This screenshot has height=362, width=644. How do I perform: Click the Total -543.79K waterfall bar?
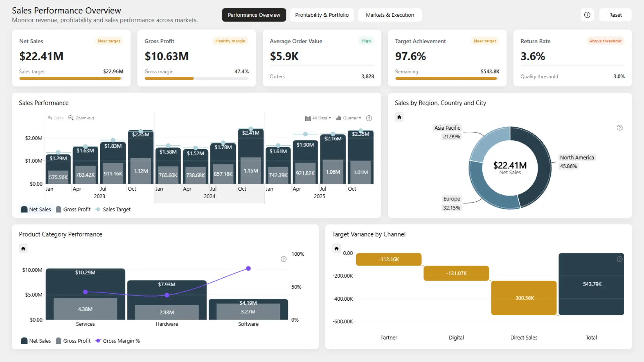[x=591, y=284]
